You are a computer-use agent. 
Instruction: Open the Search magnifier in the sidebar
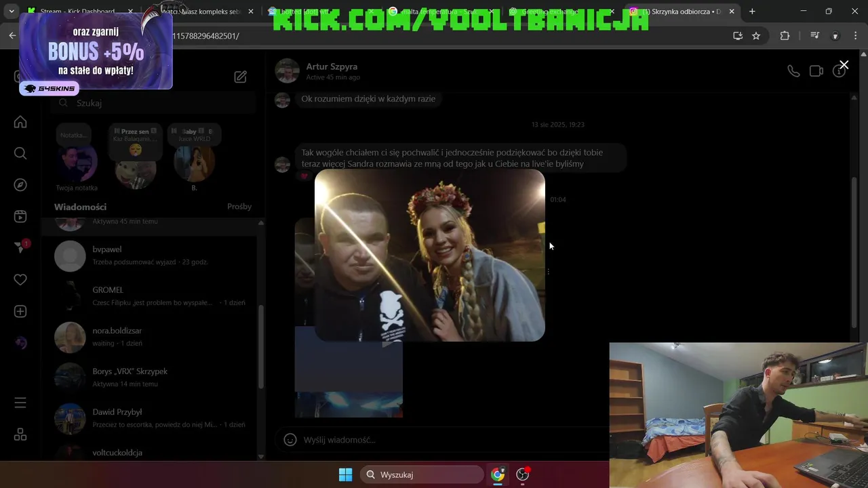coord(20,153)
